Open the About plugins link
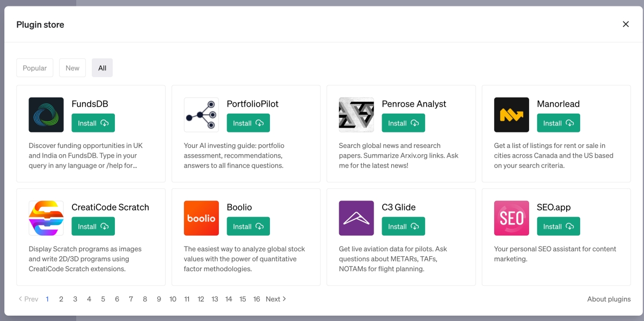This screenshot has width=644, height=321. (609, 299)
